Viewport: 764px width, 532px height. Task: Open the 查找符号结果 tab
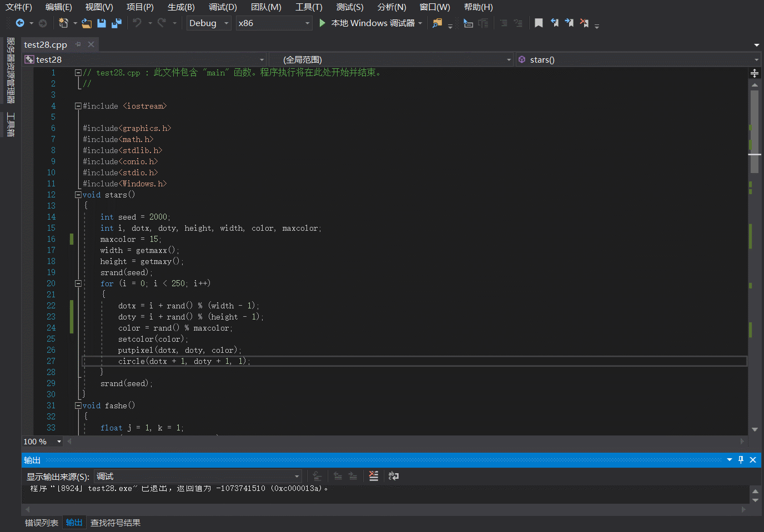(x=115, y=523)
